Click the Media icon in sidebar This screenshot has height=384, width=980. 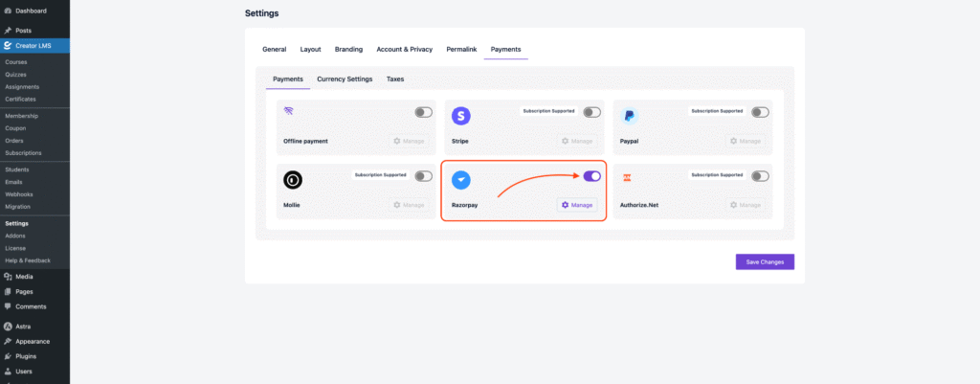coord(8,277)
